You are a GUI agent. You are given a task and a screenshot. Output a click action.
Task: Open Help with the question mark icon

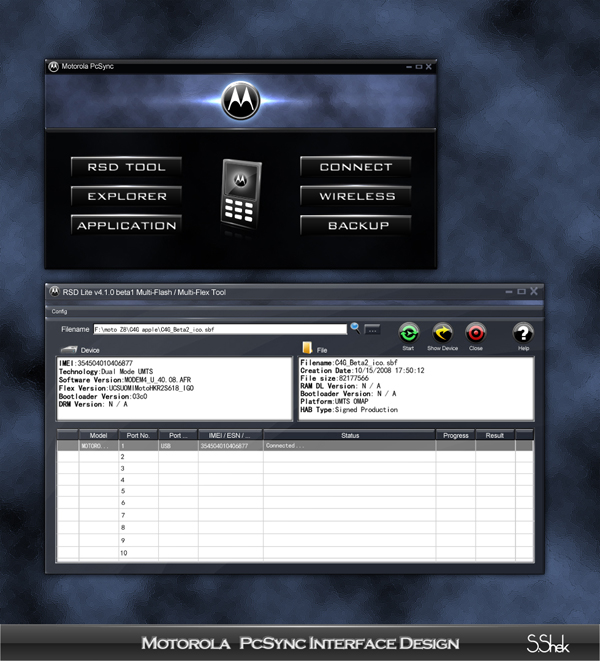(x=523, y=333)
